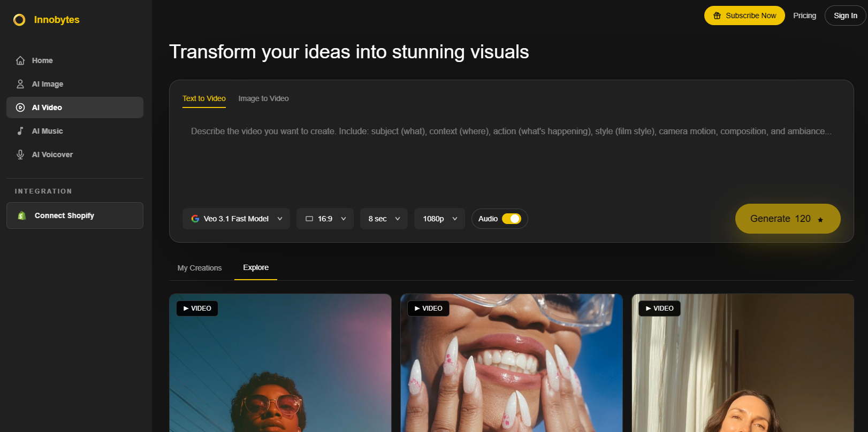Click the AI Music note icon
Image resolution: width=868 pixels, height=432 pixels.
[20, 131]
